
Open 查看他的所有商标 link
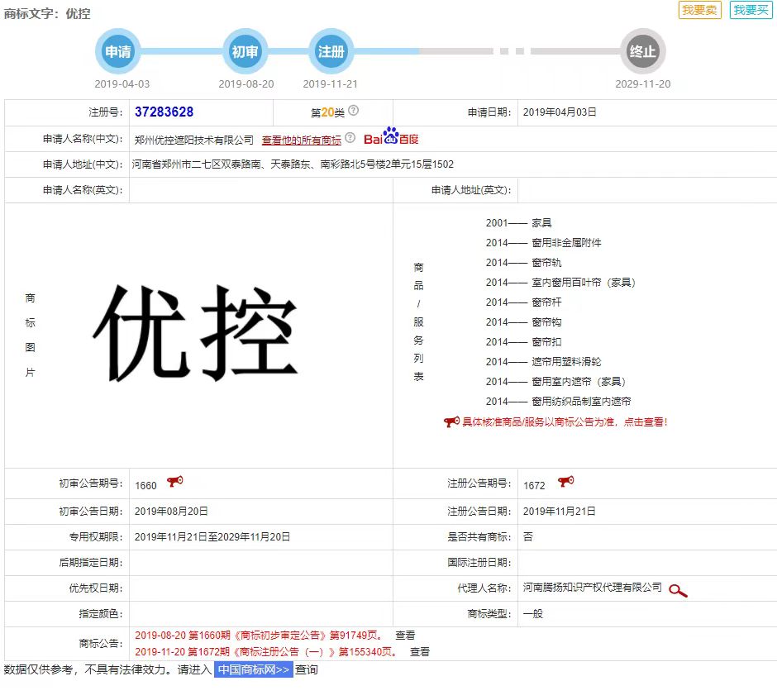[x=301, y=140]
